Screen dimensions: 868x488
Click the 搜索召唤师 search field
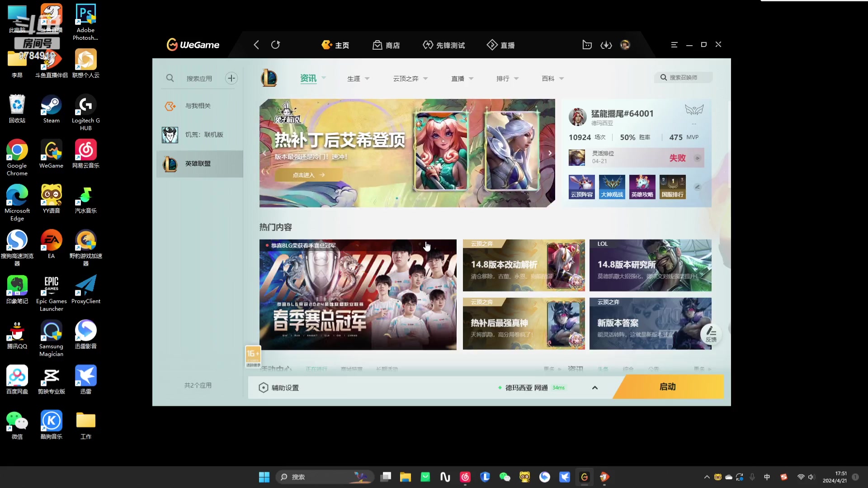point(683,77)
